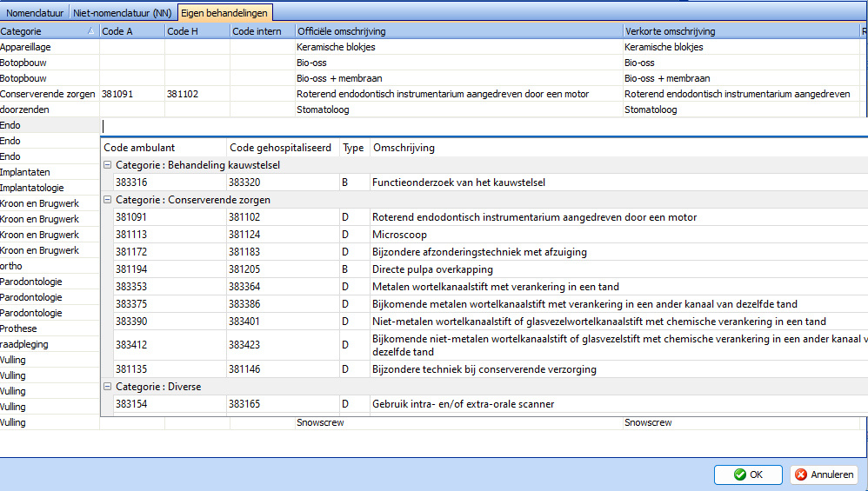Click the ortho category row
The height and width of the screenshot is (491, 868).
coord(50,266)
